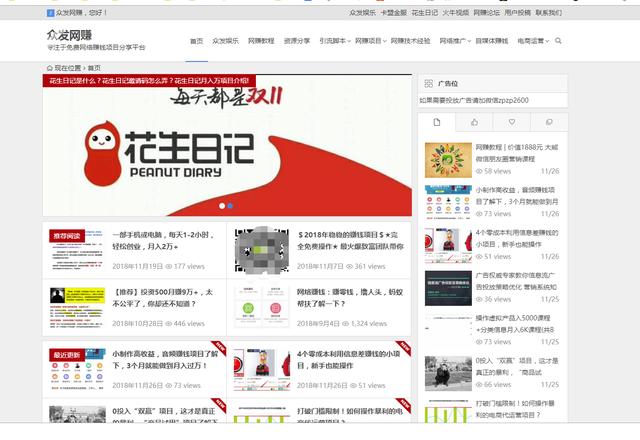Click the 58 views count in sidebar
The height and width of the screenshot is (440, 640).
point(493,171)
